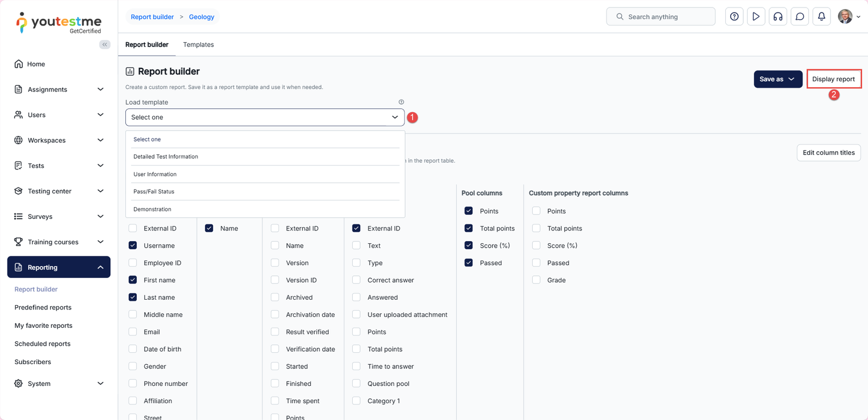Viewport: 868px width, 420px height.
Task: Collapse the sidebar with double-chevron icon
Action: click(105, 44)
